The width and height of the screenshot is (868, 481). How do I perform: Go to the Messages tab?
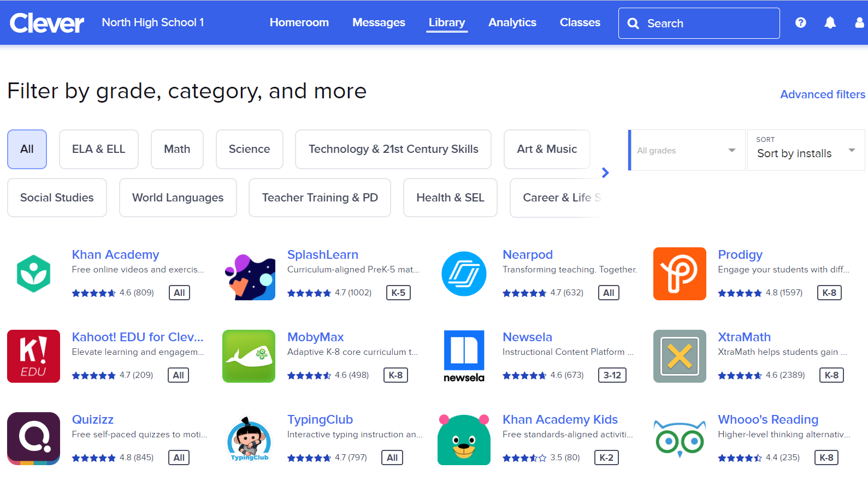(x=379, y=23)
